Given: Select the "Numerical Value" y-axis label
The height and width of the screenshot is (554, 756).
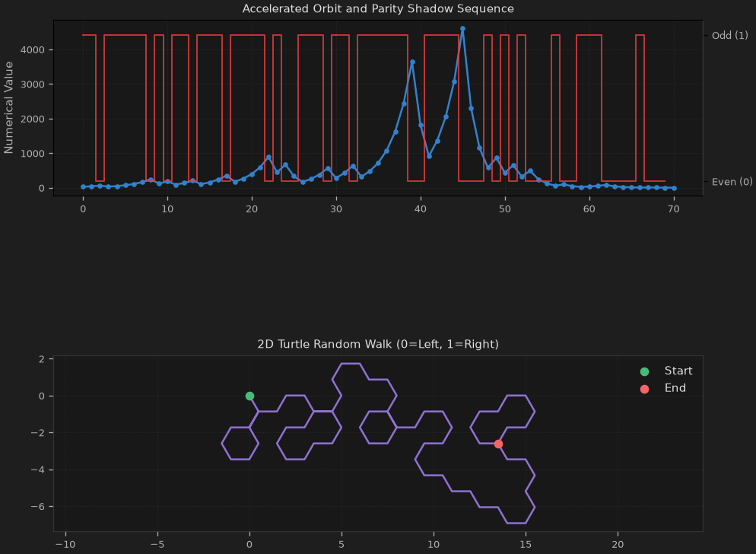Looking at the screenshot, I should coord(8,107).
